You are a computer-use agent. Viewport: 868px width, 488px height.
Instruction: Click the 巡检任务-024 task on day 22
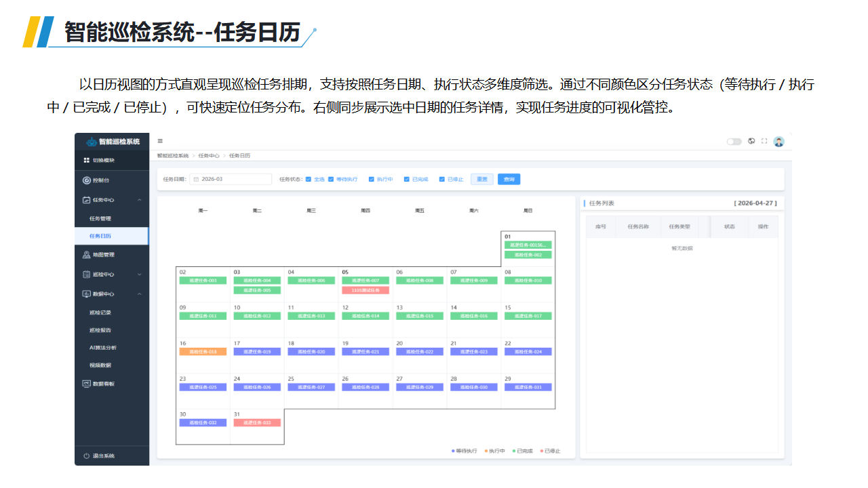[528, 352]
